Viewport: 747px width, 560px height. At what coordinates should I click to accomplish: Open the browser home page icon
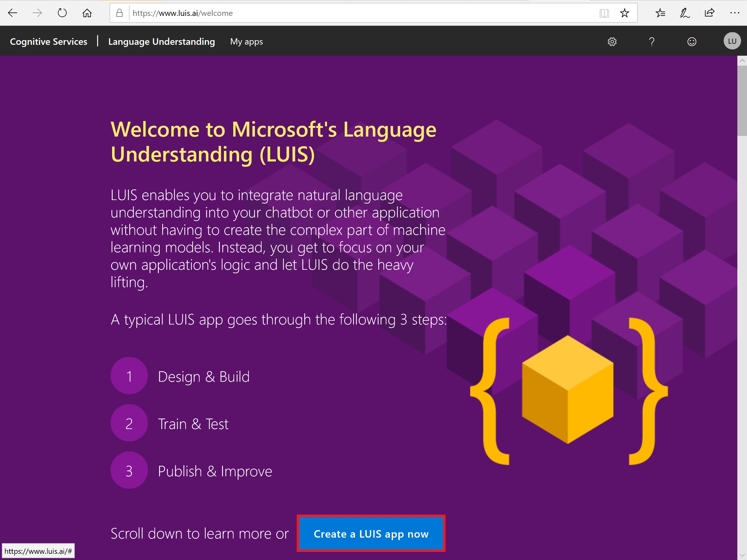87,13
